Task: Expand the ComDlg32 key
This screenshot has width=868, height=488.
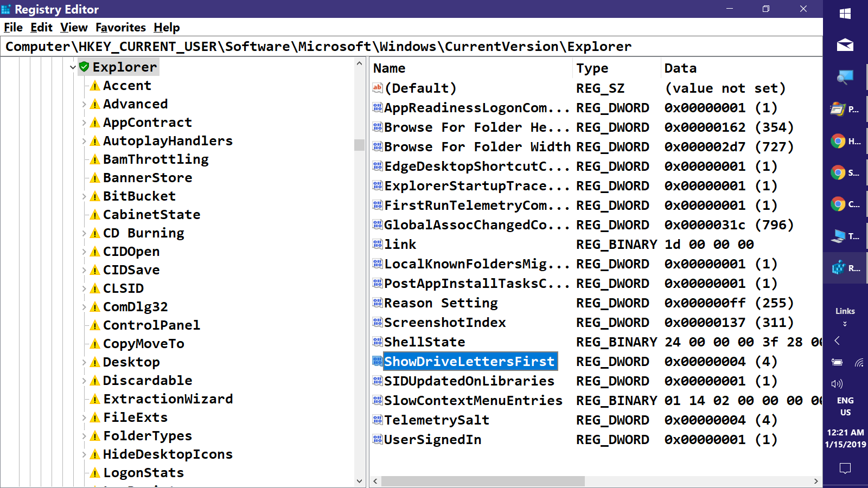Action: (84, 307)
